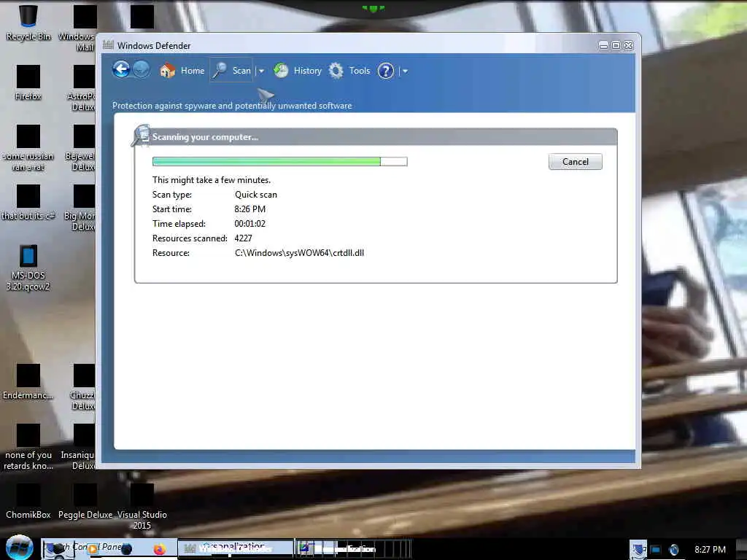Click the Scan toolbar label
The height and width of the screenshot is (560, 747).
tap(241, 71)
